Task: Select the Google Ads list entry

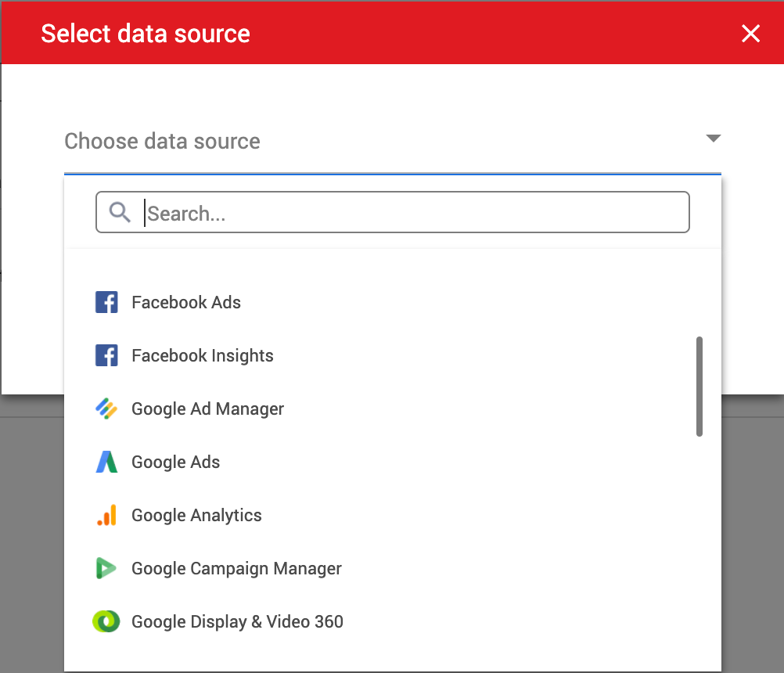Action: (175, 462)
